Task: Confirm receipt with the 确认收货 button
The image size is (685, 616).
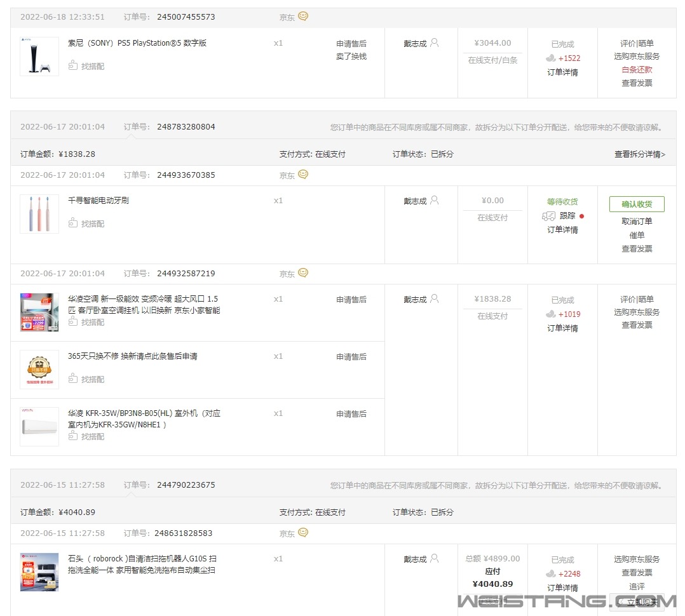Action: tap(637, 204)
